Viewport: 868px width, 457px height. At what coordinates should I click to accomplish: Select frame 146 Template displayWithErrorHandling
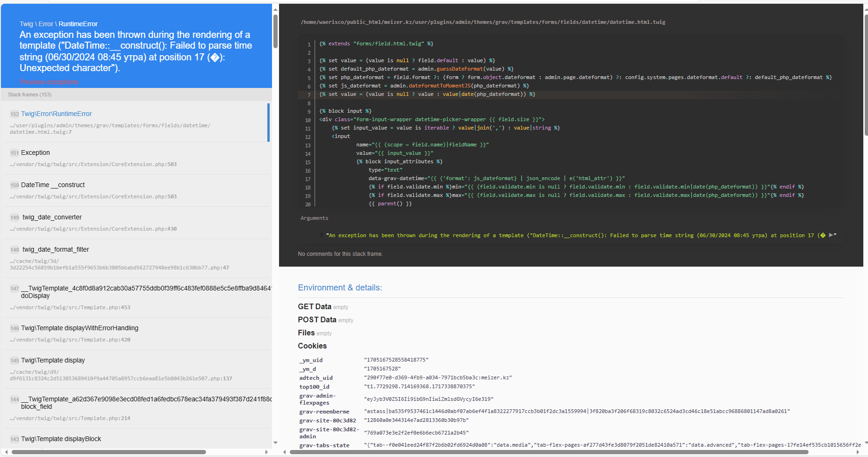(x=137, y=334)
